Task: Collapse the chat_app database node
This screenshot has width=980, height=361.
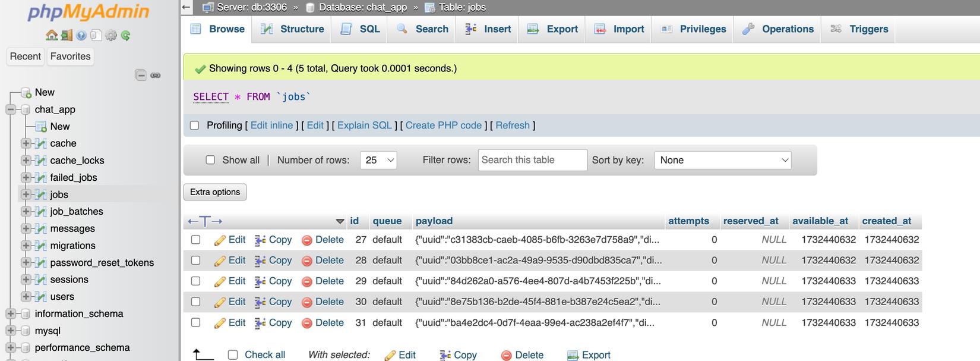Action: (x=11, y=109)
